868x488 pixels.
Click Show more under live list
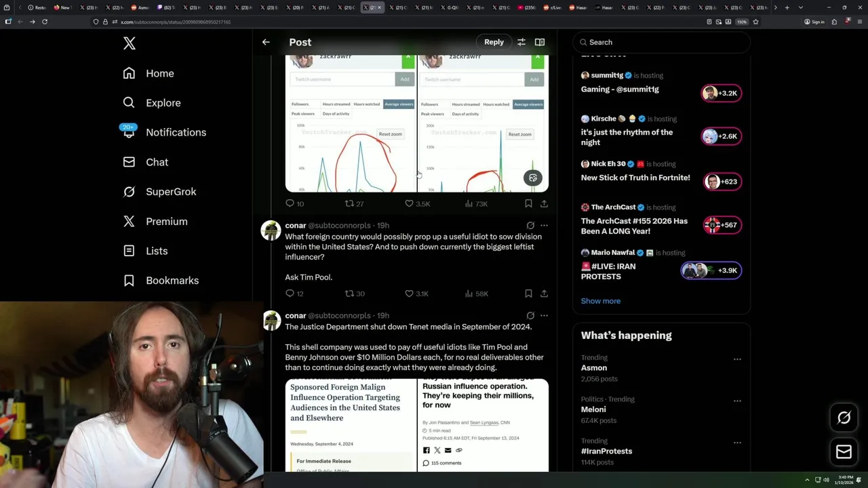(x=600, y=301)
